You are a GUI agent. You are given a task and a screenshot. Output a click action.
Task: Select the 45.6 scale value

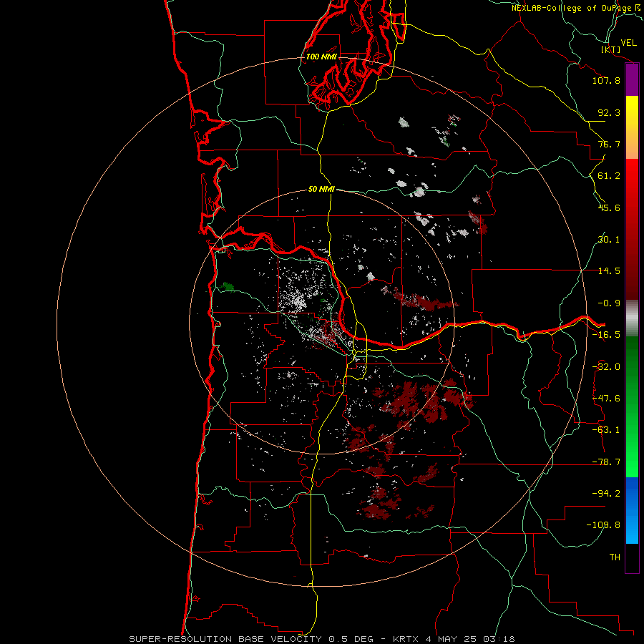click(x=609, y=208)
